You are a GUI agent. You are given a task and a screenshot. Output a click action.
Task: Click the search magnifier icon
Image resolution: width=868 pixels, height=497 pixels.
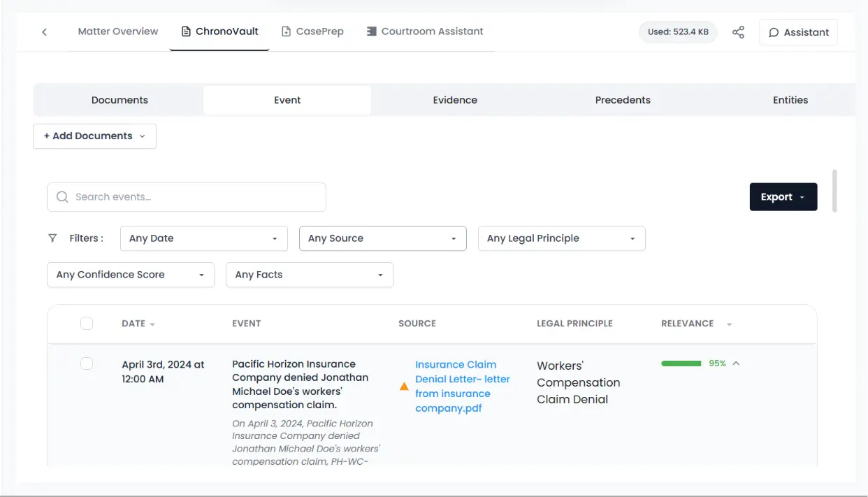click(x=62, y=197)
